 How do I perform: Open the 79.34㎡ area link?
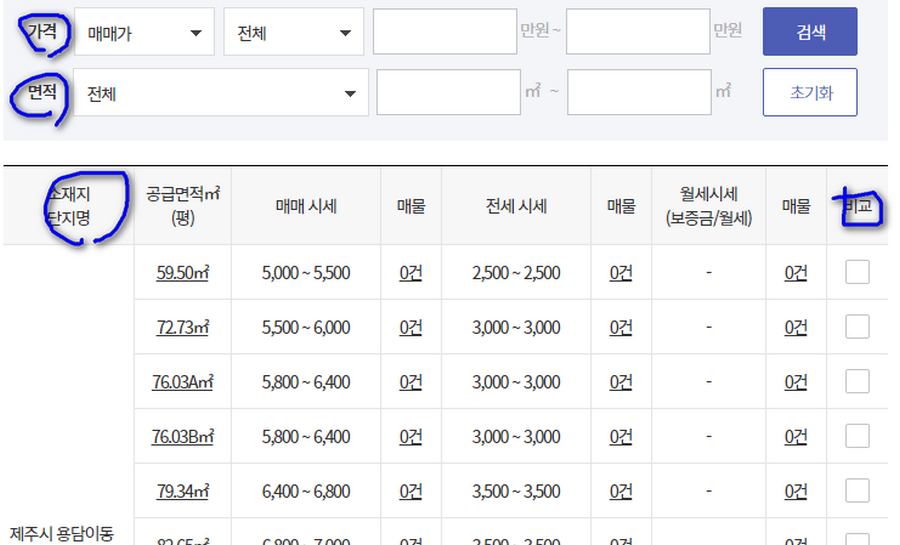click(x=183, y=491)
